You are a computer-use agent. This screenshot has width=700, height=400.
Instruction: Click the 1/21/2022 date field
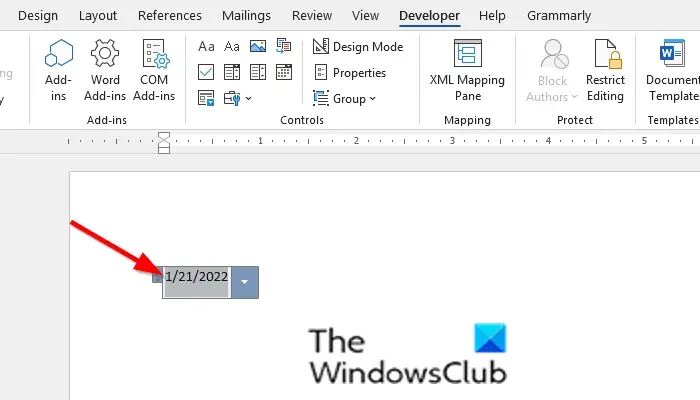point(196,277)
